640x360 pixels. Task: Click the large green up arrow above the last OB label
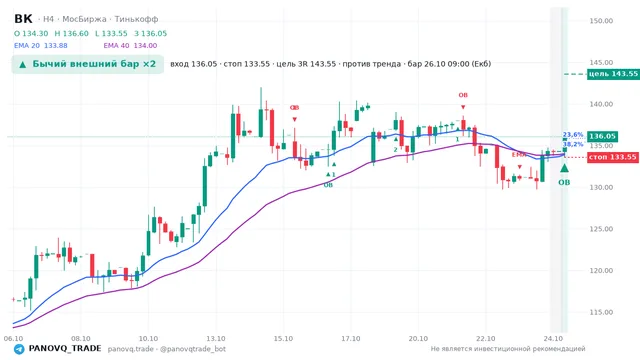click(x=564, y=168)
